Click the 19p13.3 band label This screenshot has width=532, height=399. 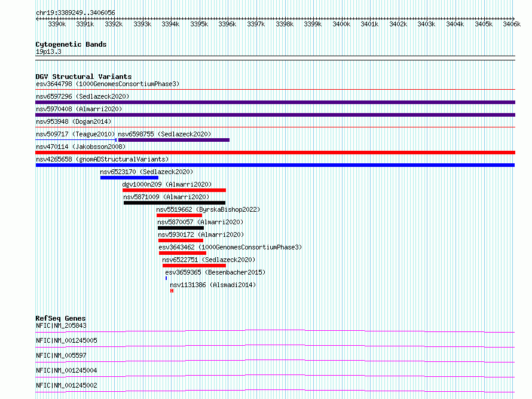point(48,51)
